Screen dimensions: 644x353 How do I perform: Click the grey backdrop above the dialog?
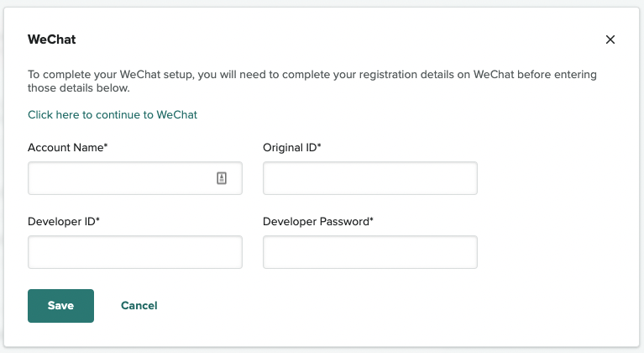pos(322,3)
